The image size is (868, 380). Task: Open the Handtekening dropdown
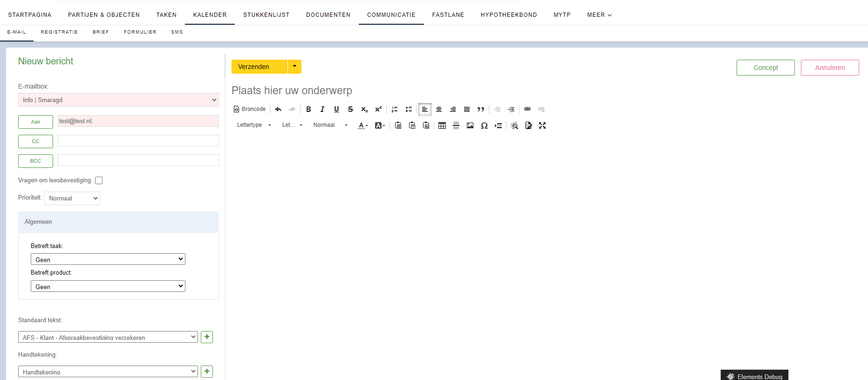(x=108, y=372)
